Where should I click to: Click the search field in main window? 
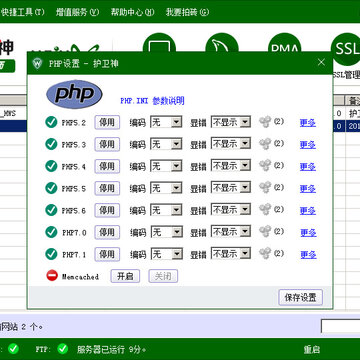click(x=340, y=326)
